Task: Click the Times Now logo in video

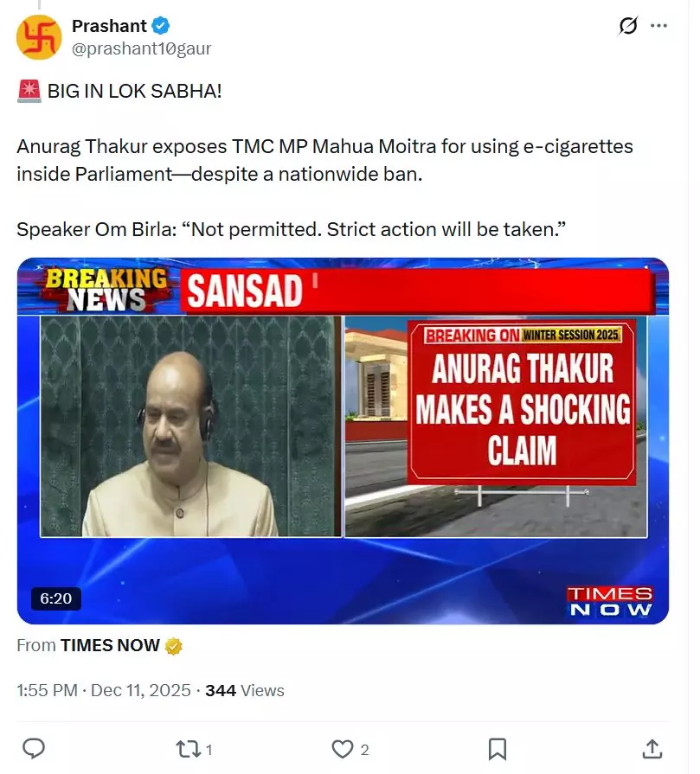Action: (x=610, y=601)
